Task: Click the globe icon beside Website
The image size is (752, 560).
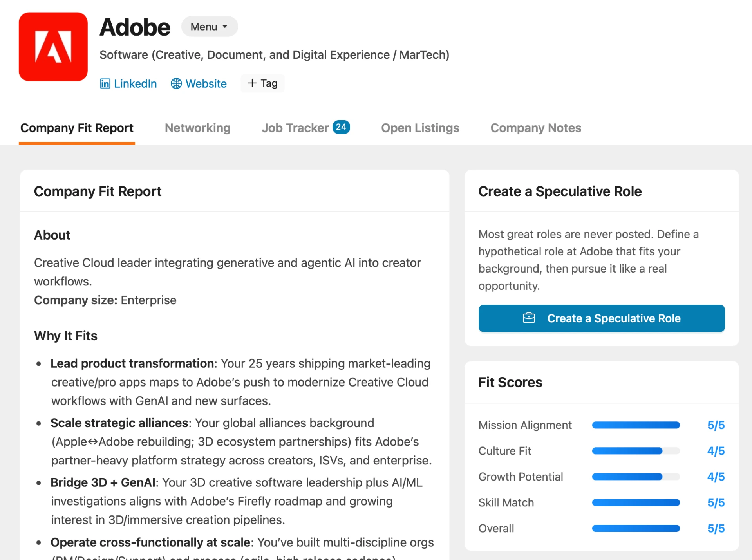Action: point(176,83)
